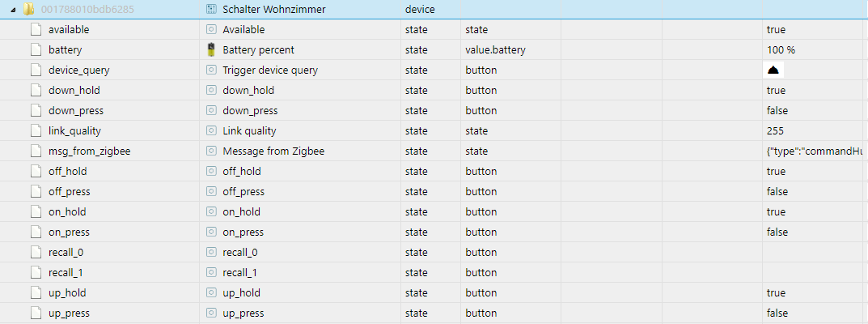Click the battery value showing 100 %

tap(781, 49)
